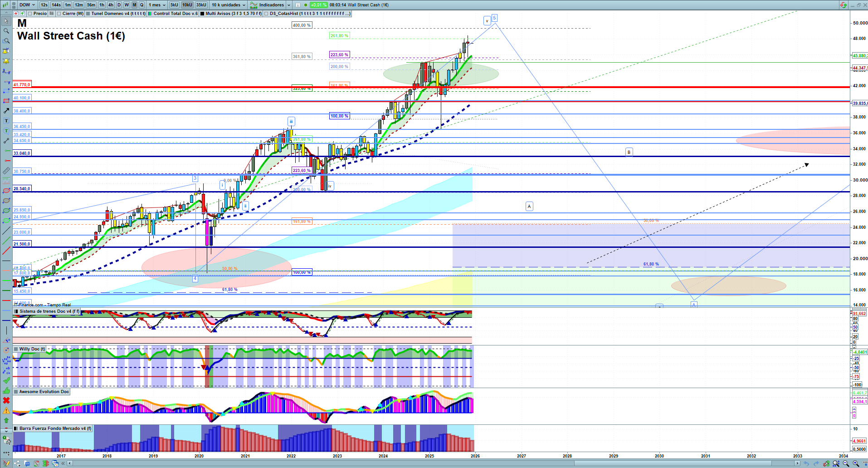Insert a red X mark symbol
Image resolution: width=868 pixels, height=468 pixels.
click(x=6, y=400)
